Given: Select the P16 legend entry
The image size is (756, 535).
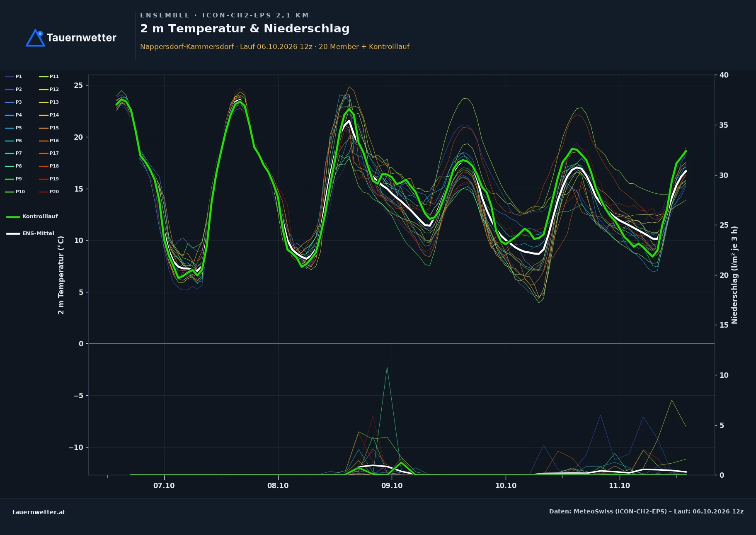Looking at the screenshot, I should coord(49,141).
